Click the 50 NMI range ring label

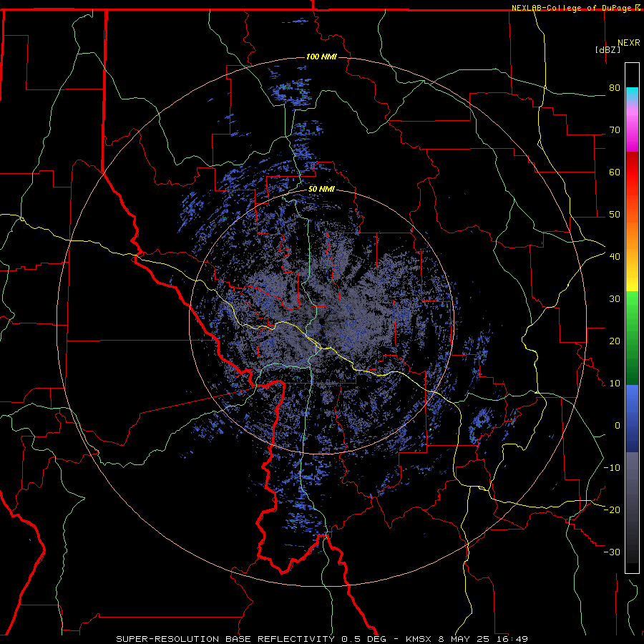point(321,190)
